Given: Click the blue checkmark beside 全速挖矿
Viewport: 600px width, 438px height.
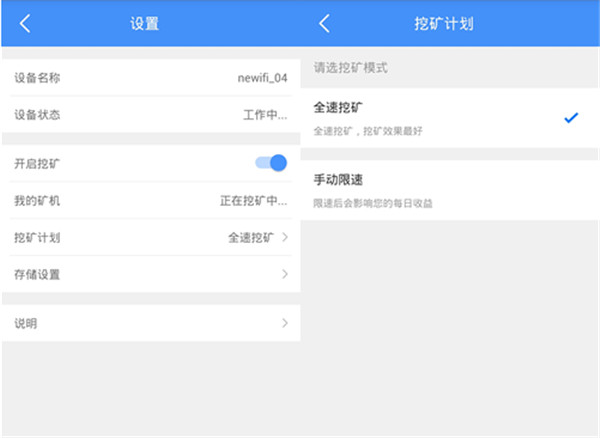Looking at the screenshot, I should click(571, 118).
